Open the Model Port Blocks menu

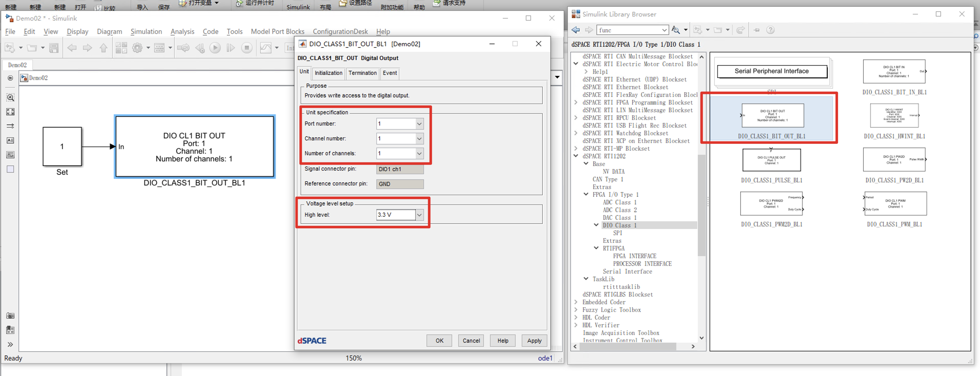[277, 32]
